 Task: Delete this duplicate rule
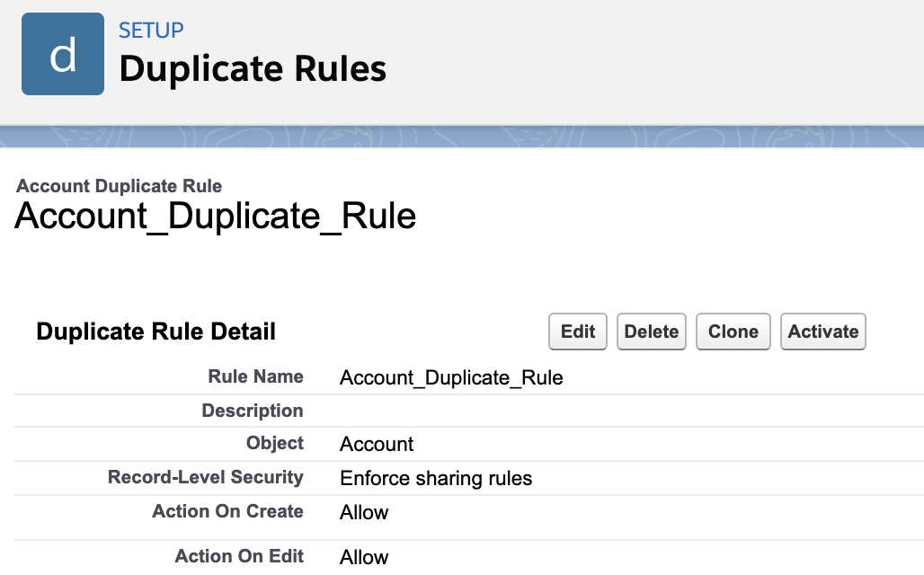[x=651, y=332]
